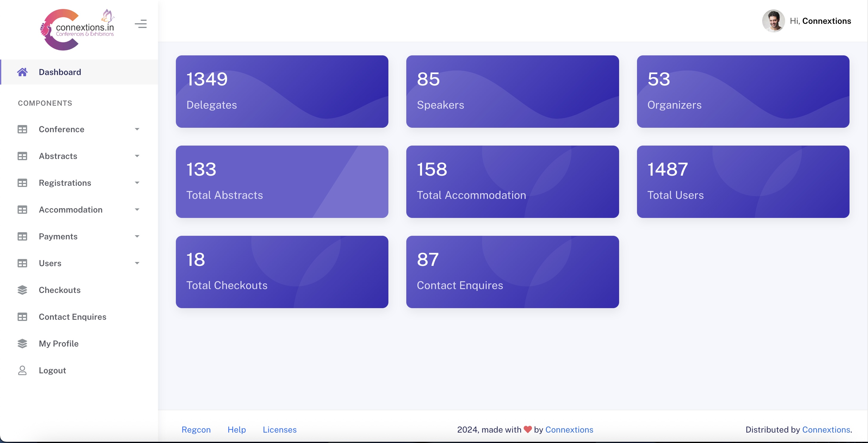
Task: Toggle the sidebar hamburger menu icon
Action: click(140, 24)
